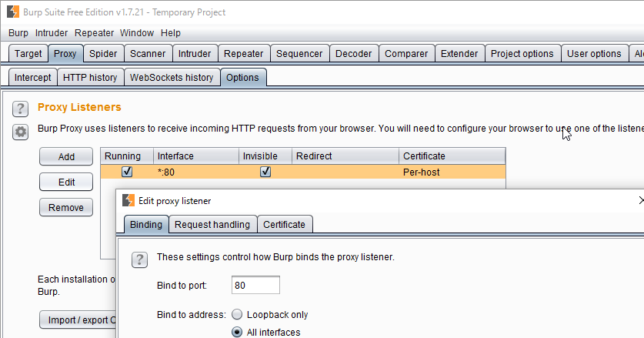Switch to the Proxy tab

pos(65,53)
